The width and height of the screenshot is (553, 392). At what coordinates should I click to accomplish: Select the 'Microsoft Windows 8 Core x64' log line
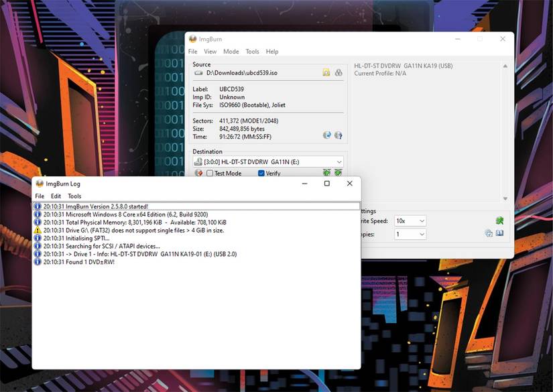coord(196,214)
